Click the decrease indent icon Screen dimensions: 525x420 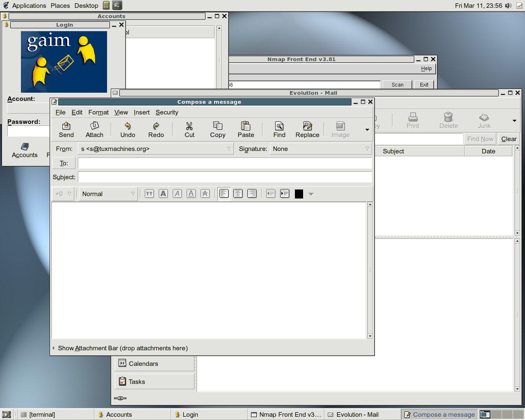pyautogui.click(x=271, y=194)
